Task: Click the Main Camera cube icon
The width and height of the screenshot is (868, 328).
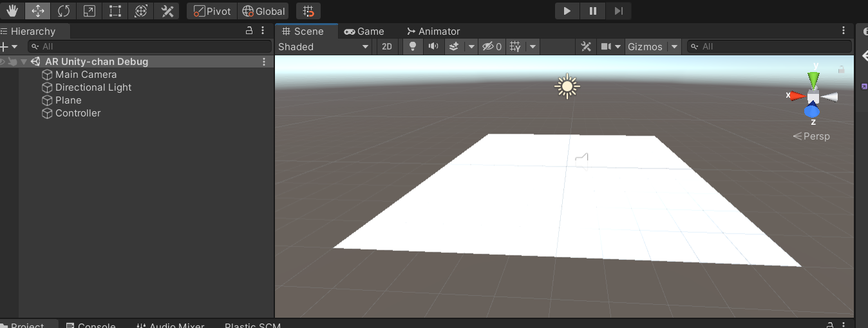Action: [x=47, y=75]
